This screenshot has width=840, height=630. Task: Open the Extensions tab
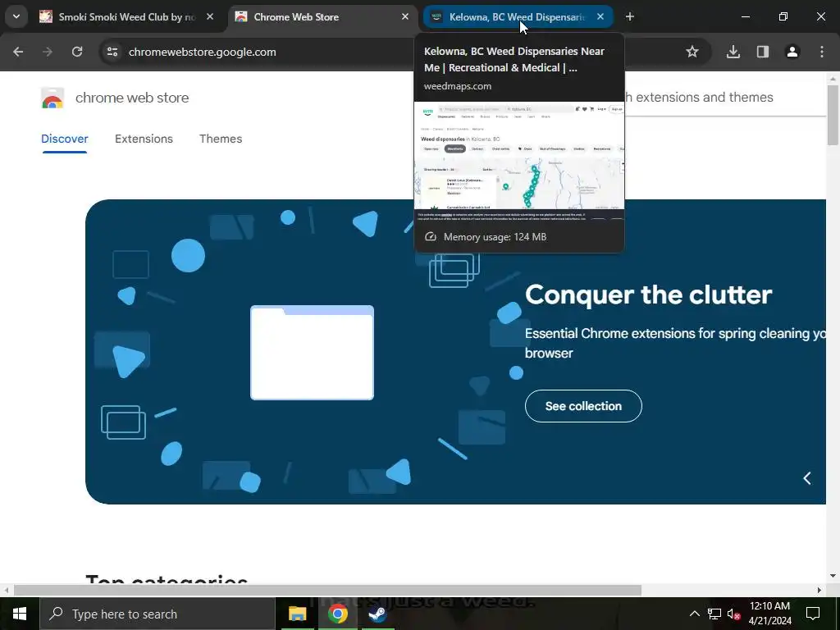pyautogui.click(x=144, y=139)
